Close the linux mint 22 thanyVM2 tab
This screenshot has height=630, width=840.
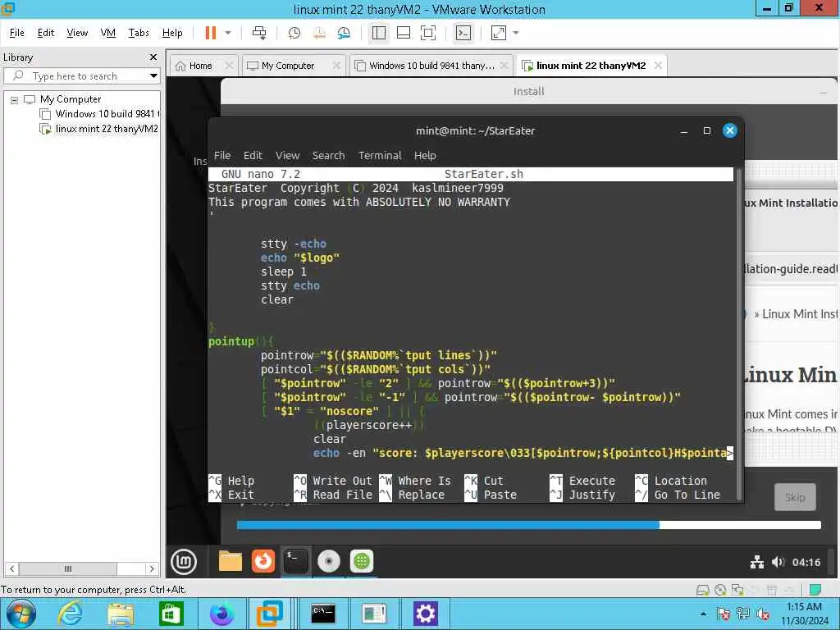point(659,65)
